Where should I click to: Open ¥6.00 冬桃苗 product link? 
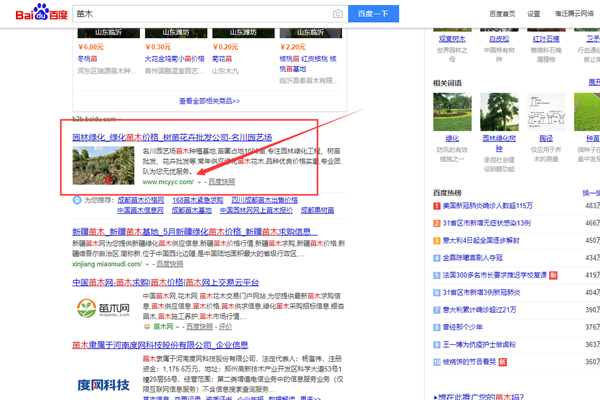coord(87,59)
